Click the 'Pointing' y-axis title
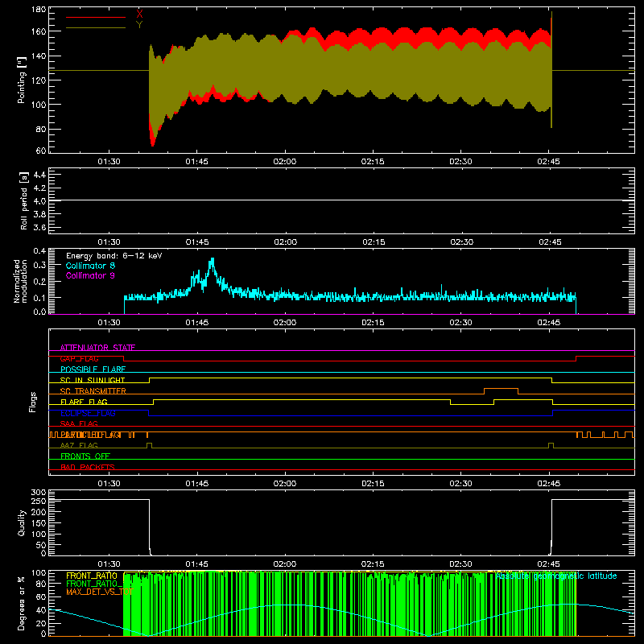 [x=22, y=80]
